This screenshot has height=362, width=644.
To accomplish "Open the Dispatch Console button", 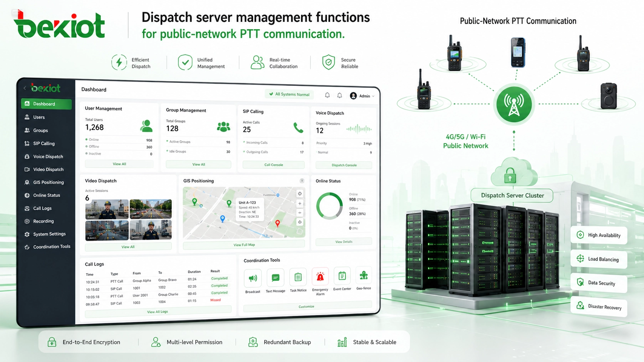I will (x=344, y=165).
